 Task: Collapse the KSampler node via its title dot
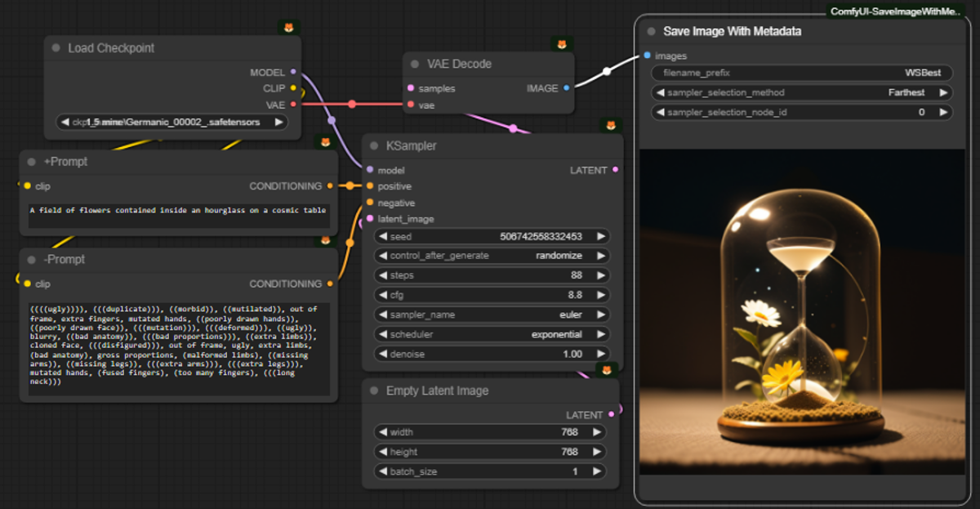(374, 145)
